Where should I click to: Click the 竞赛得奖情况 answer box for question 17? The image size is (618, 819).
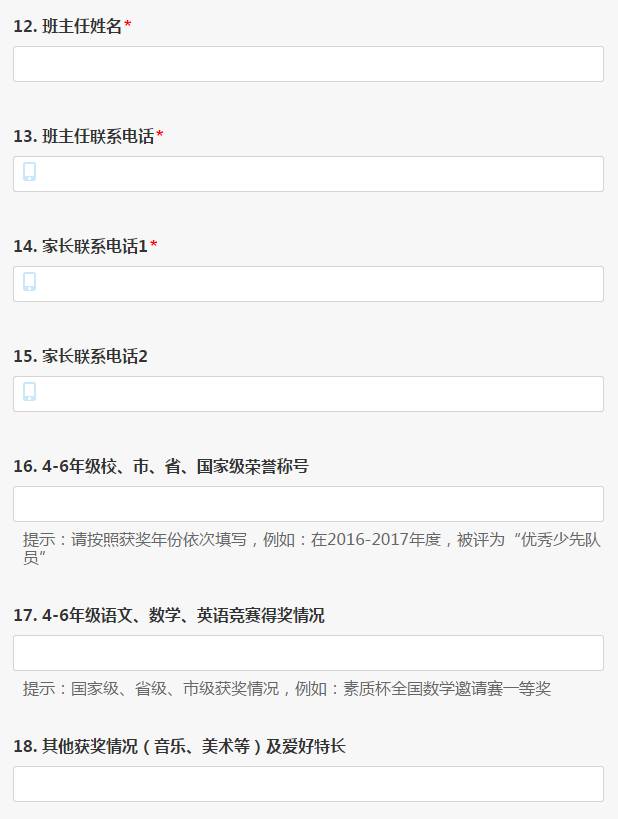pos(308,653)
